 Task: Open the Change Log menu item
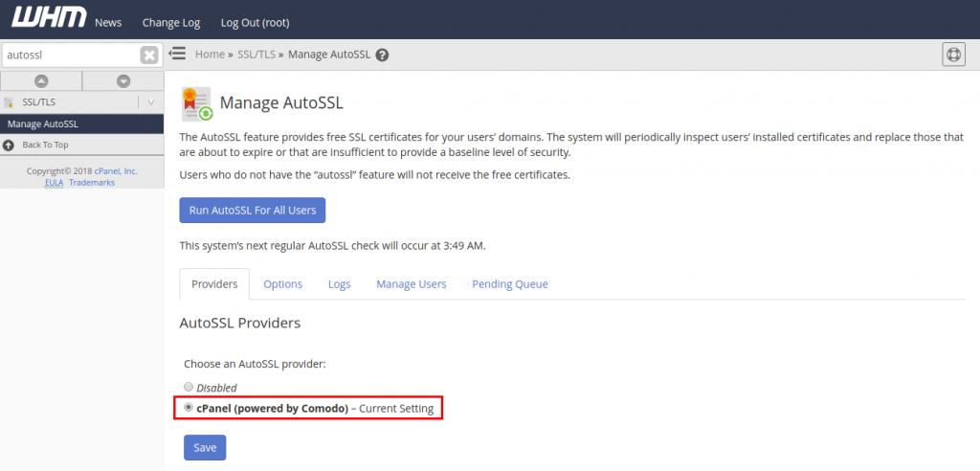point(171,23)
